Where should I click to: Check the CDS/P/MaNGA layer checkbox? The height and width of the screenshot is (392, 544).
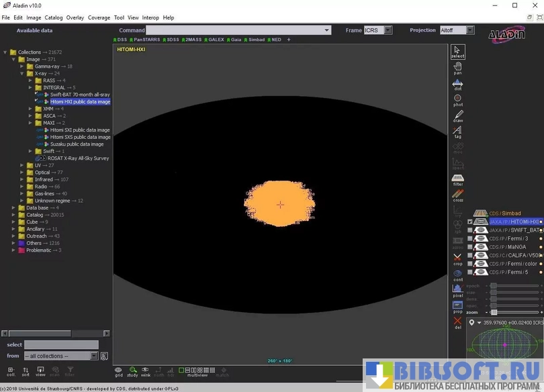coord(470,247)
